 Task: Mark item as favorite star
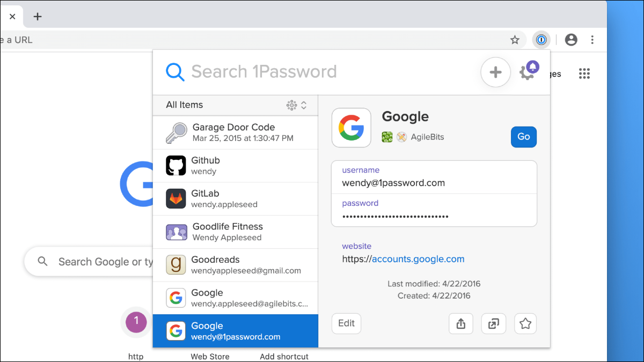coord(526,323)
